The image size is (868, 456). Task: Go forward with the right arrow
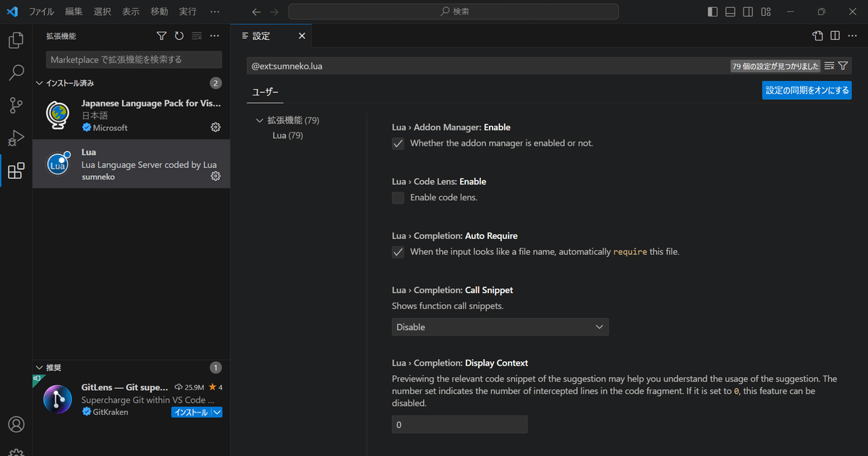[x=273, y=12]
